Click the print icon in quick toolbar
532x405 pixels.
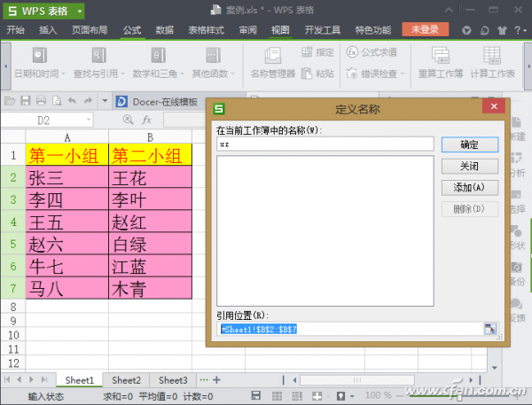pos(41,101)
